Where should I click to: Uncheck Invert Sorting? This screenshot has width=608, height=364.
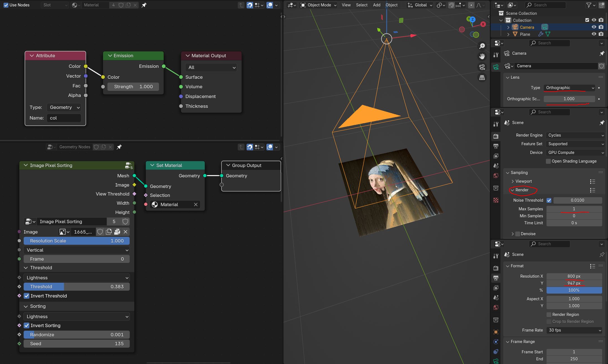(27, 325)
